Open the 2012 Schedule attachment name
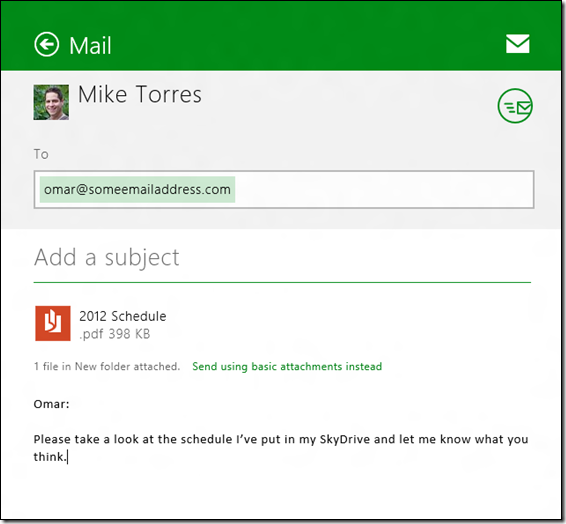Image resolution: width=566 pixels, height=524 pixels. coord(123,316)
